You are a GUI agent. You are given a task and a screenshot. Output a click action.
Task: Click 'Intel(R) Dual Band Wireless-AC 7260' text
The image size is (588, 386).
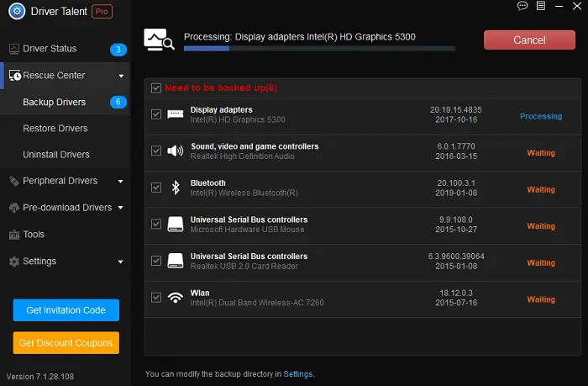257,303
